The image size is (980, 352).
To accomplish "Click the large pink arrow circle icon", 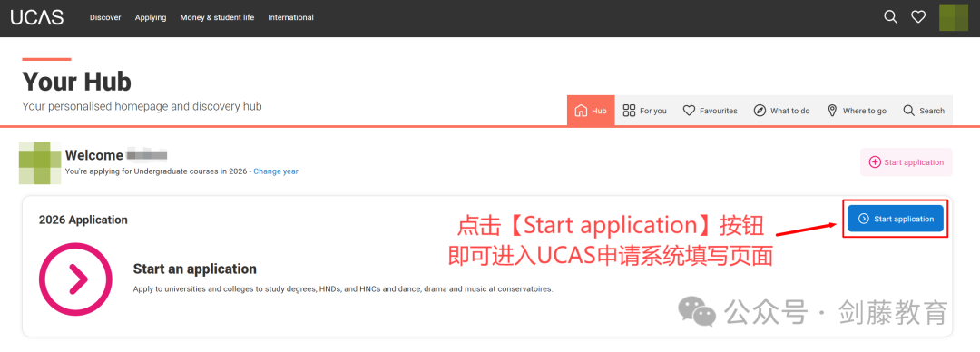I will [x=75, y=279].
